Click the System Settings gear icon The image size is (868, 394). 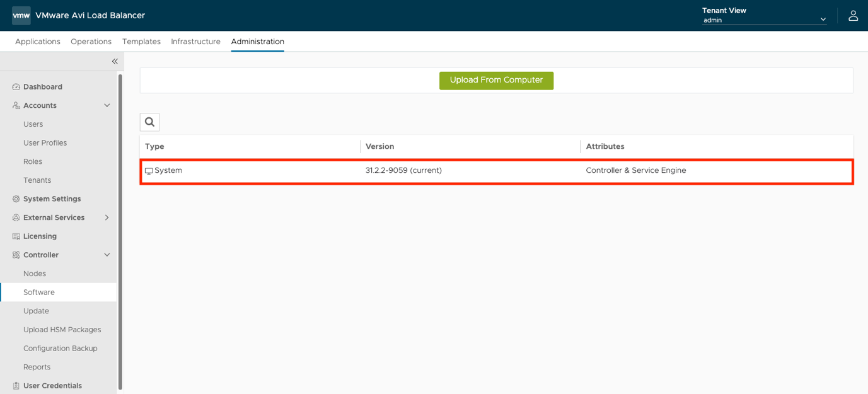(16, 199)
